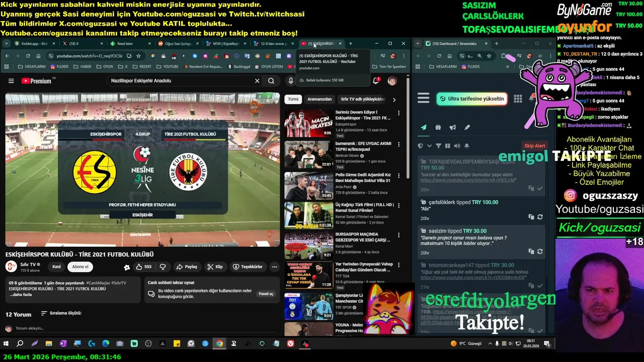
Task: Share the video via Paylaş button
Action: tap(187, 267)
